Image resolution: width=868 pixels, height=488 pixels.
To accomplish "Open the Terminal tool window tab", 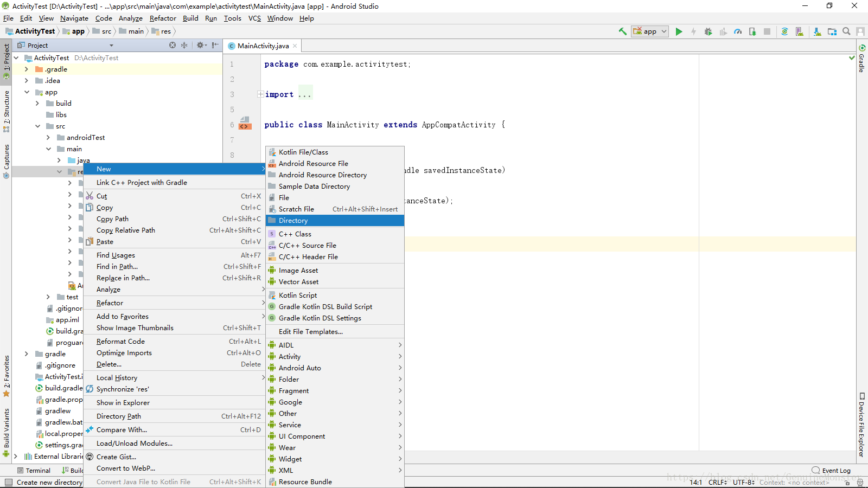I will pyautogui.click(x=34, y=471).
